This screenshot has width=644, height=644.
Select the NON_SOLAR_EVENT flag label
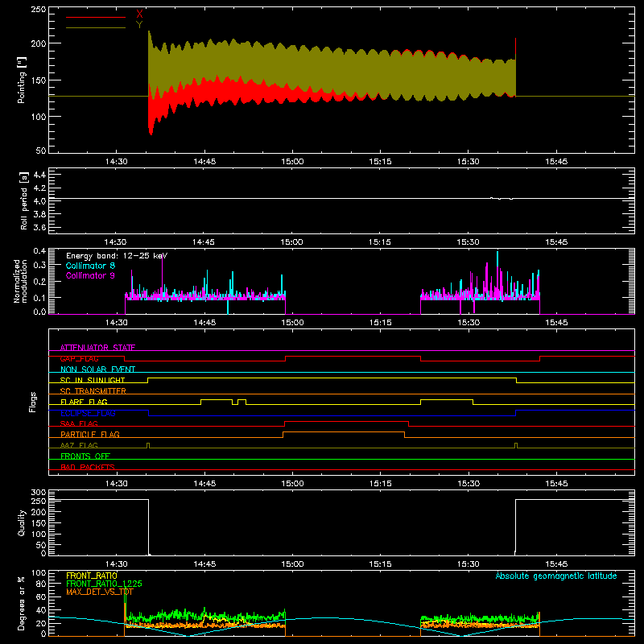tap(97, 369)
